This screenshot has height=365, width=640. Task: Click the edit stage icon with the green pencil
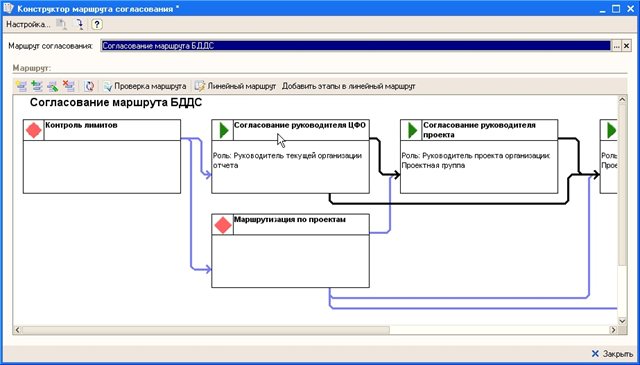pos(53,86)
